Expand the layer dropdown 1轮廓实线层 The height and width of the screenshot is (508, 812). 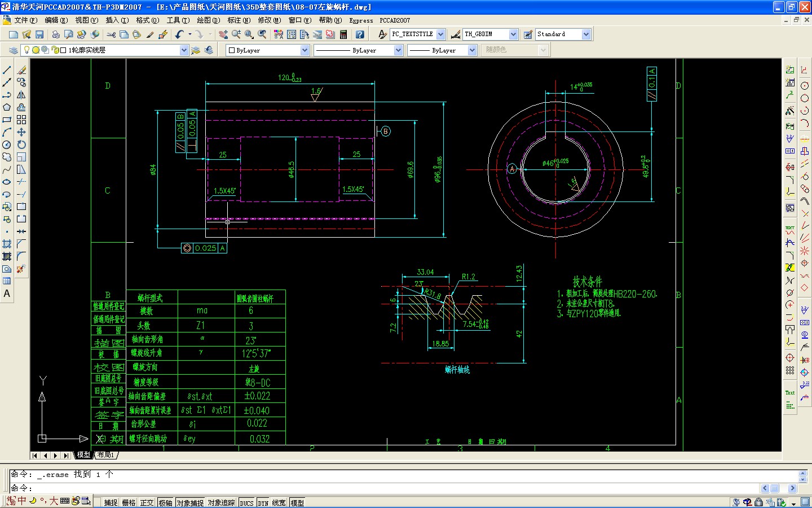[184, 50]
